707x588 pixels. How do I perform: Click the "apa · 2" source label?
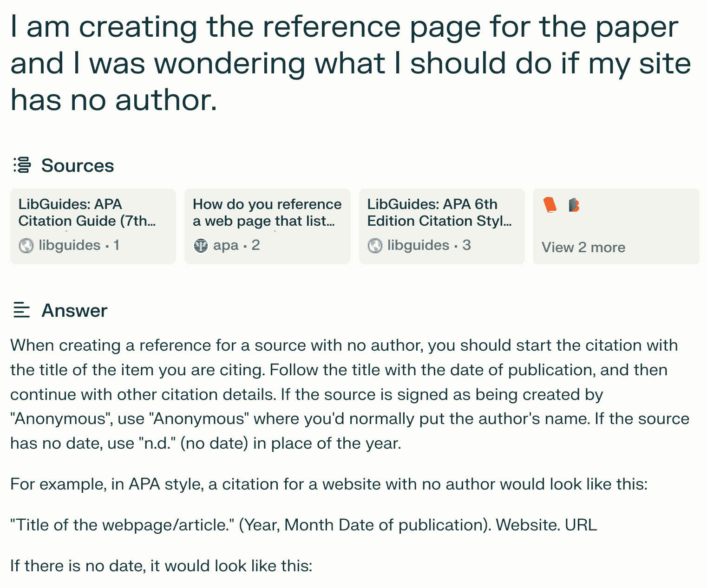coord(236,245)
